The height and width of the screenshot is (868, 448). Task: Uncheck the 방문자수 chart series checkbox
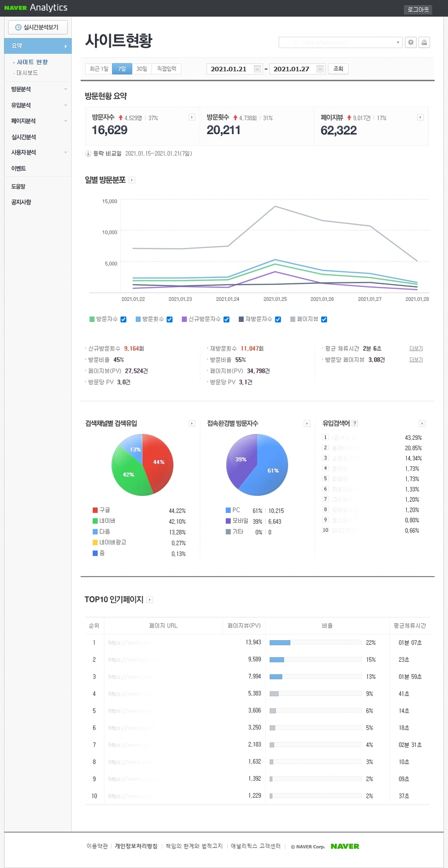pos(124,319)
